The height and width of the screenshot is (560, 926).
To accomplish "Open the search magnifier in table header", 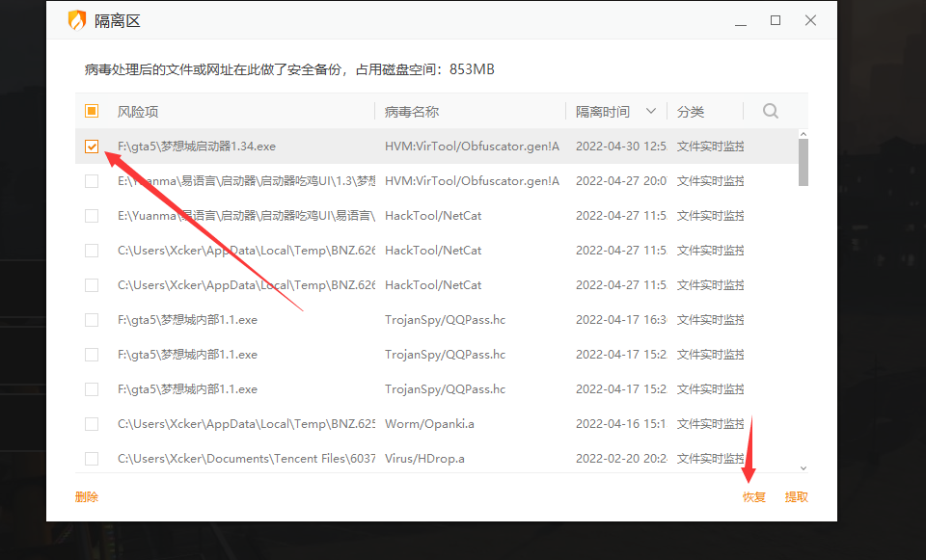I will point(770,111).
